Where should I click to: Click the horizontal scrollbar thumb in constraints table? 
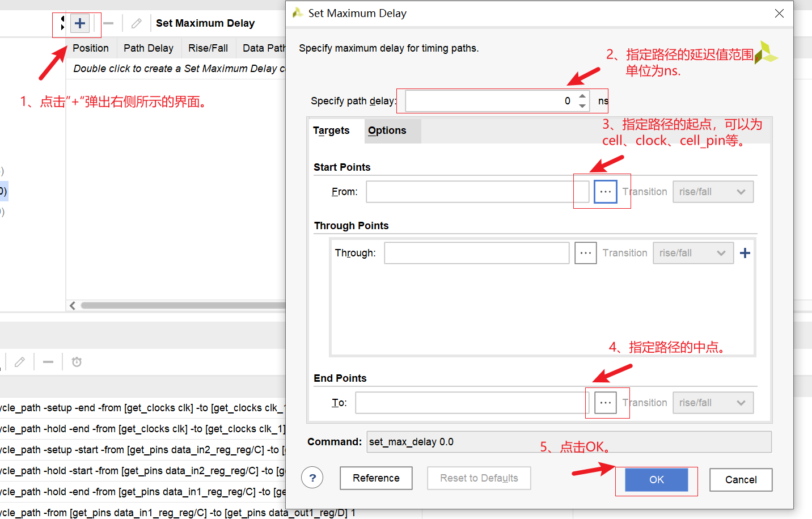coord(183,306)
